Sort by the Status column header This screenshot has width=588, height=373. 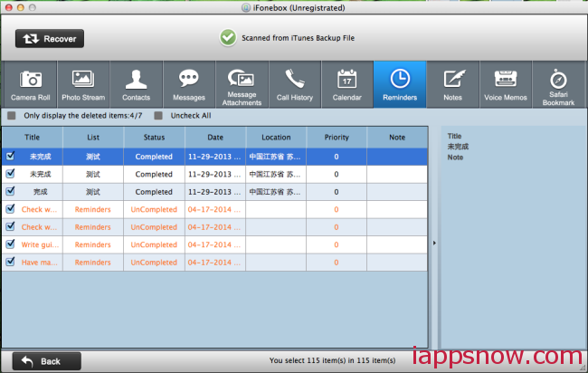click(x=154, y=138)
